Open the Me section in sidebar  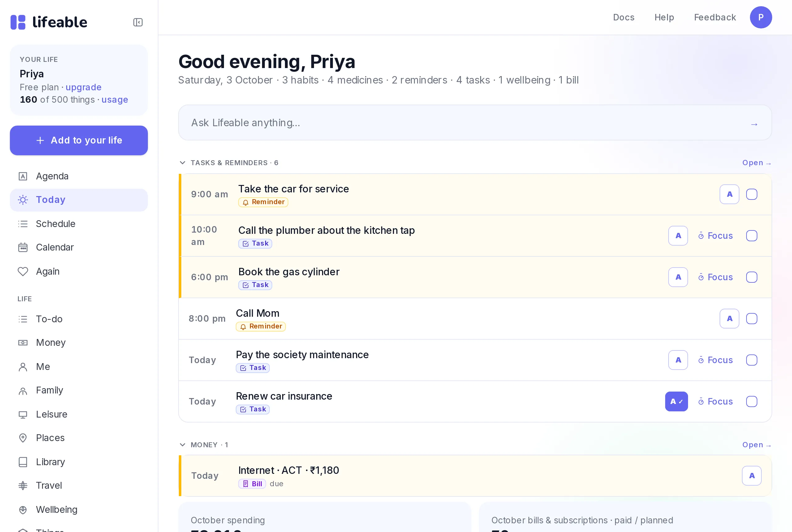point(79,367)
